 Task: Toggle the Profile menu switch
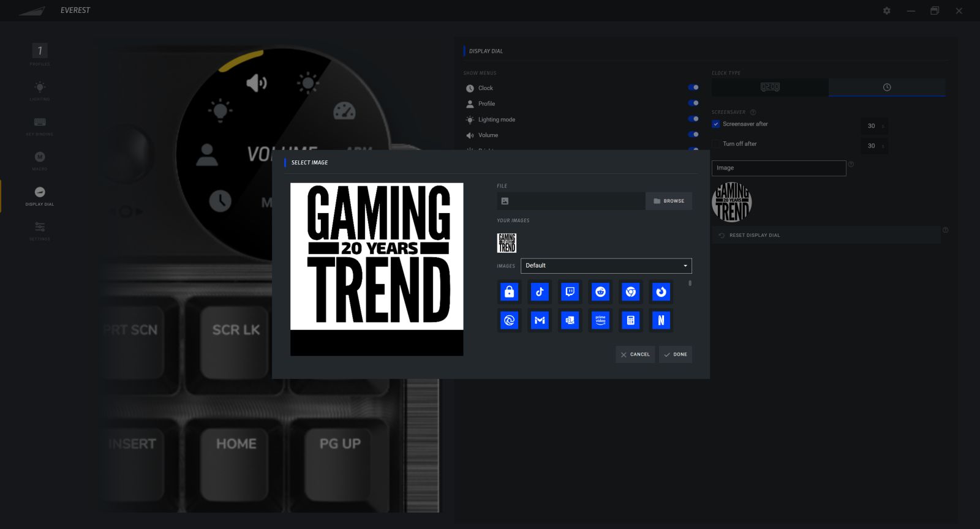click(x=693, y=103)
